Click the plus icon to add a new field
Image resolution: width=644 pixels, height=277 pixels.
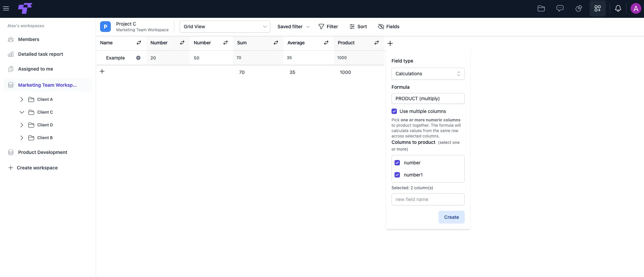390,43
